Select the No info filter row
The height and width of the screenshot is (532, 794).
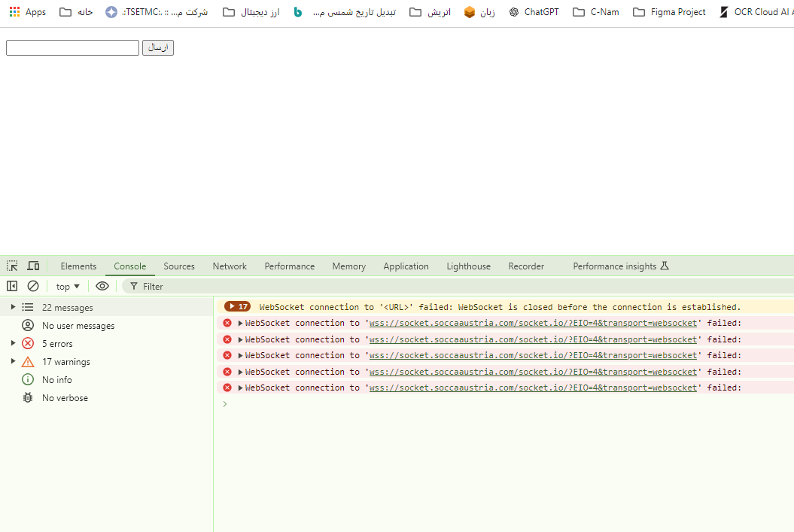pos(106,379)
